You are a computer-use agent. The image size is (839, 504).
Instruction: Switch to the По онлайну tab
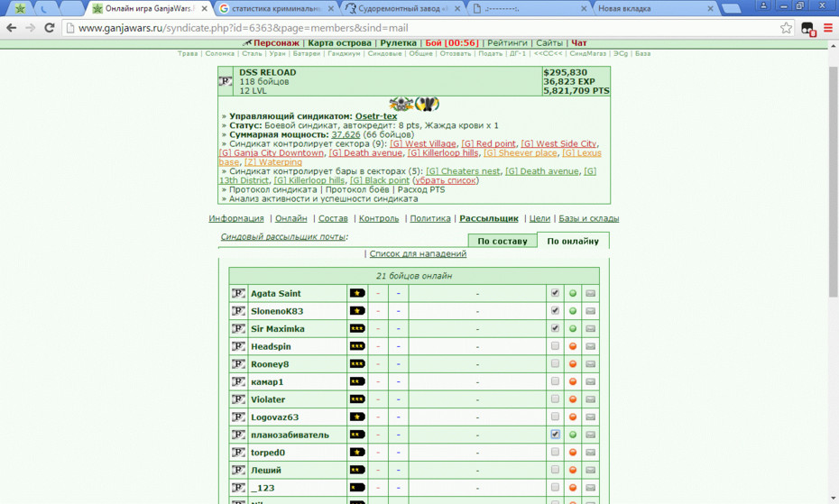[573, 241]
